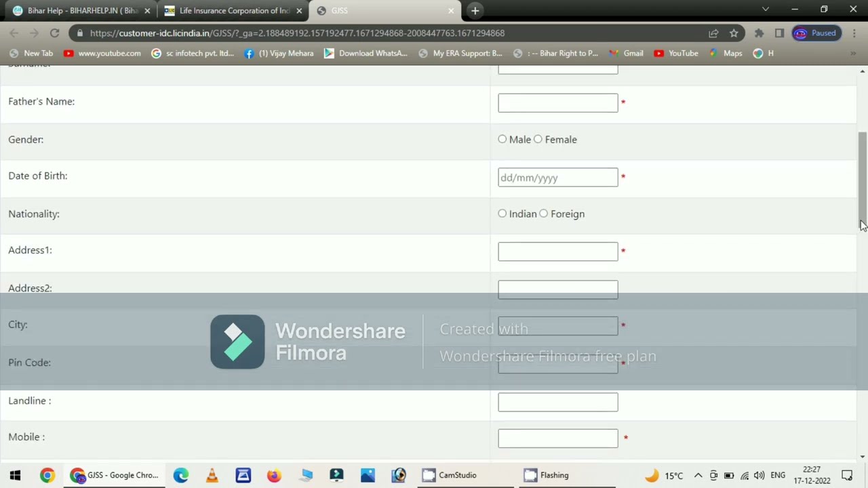Open Chrome from the taskbar
This screenshot has width=868, height=488.
coord(47,475)
